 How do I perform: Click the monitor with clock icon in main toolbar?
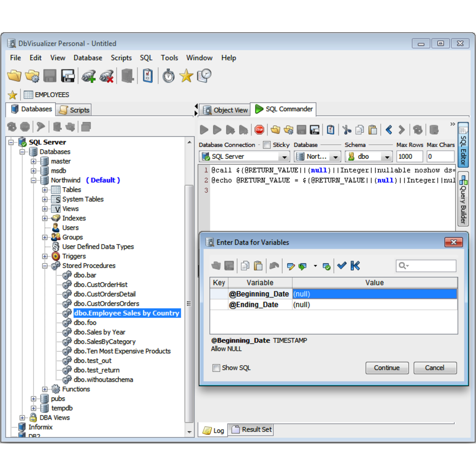pos(204,76)
